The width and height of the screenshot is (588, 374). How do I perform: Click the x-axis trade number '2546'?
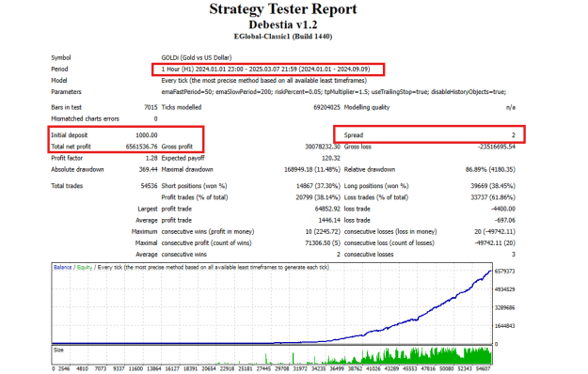pyautogui.click(x=64, y=368)
